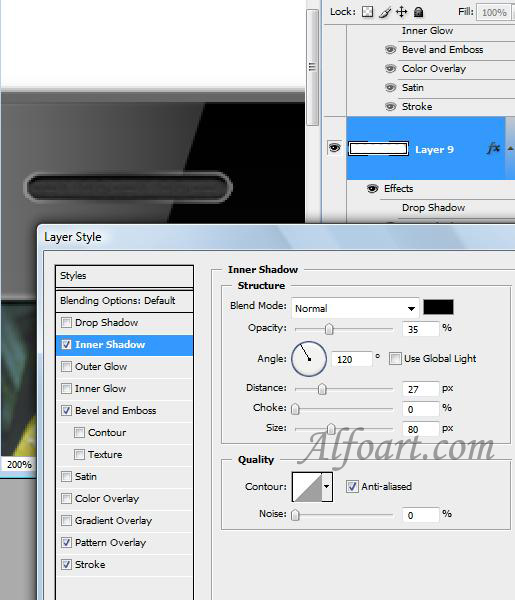This screenshot has width=515, height=600.
Task: Hide the Color Overlay effect eye
Action: click(x=390, y=68)
